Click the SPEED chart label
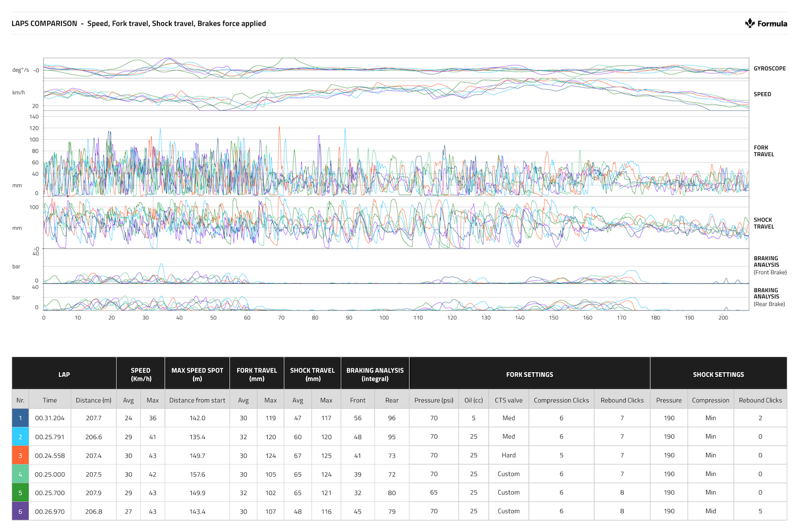This screenshot has height=532, width=799. [762, 94]
